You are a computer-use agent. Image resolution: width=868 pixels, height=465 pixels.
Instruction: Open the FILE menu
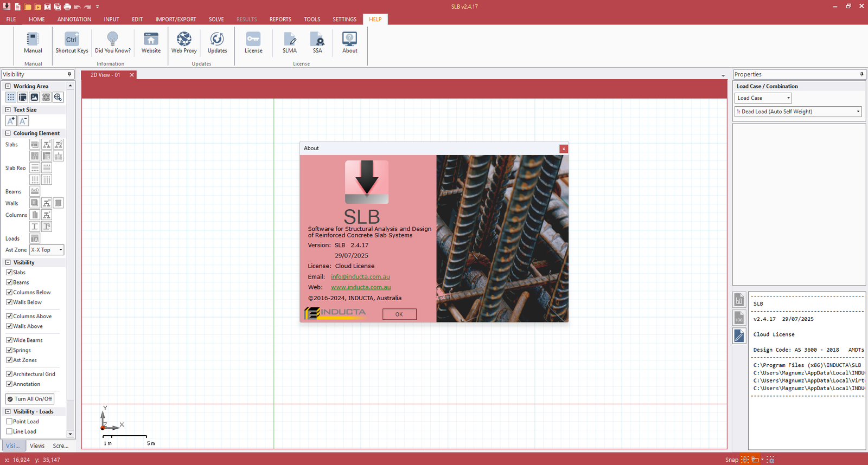[x=11, y=19]
